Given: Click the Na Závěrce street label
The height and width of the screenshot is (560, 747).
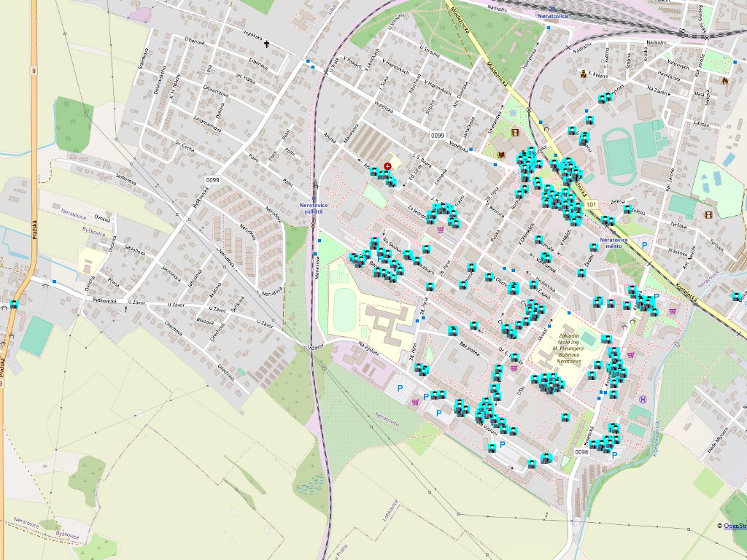Looking at the screenshot, I should coord(659,90).
